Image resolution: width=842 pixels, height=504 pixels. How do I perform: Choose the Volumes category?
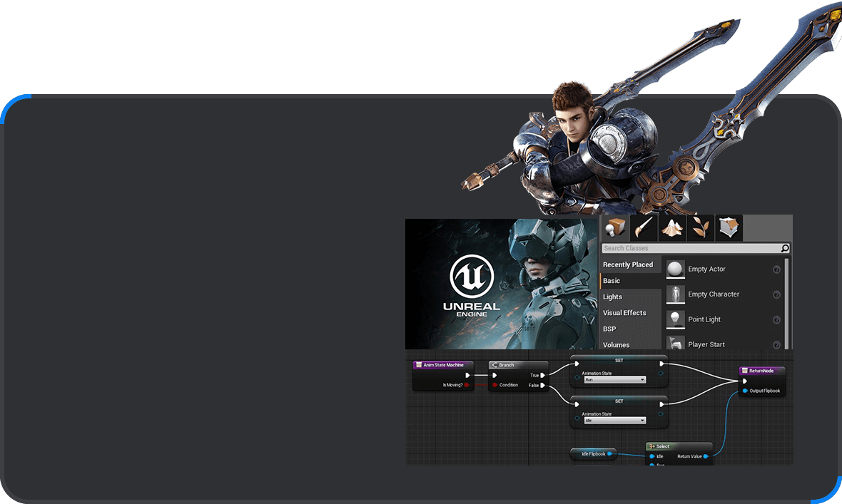tap(617, 345)
